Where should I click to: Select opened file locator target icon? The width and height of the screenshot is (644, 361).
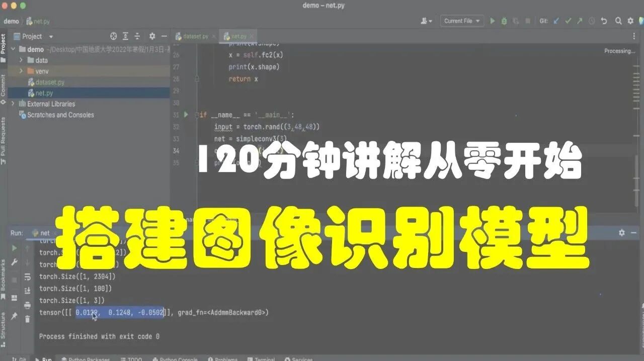click(x=113, y=36)
